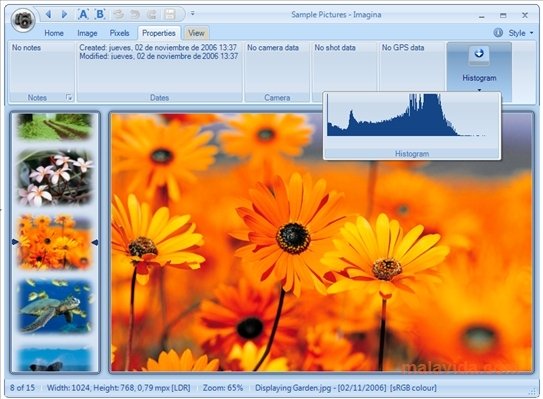Screen dimensions: 543x399
Task: Expand the arrow below Histogram button
Action: pyautogui.click(x=479, y=90)
